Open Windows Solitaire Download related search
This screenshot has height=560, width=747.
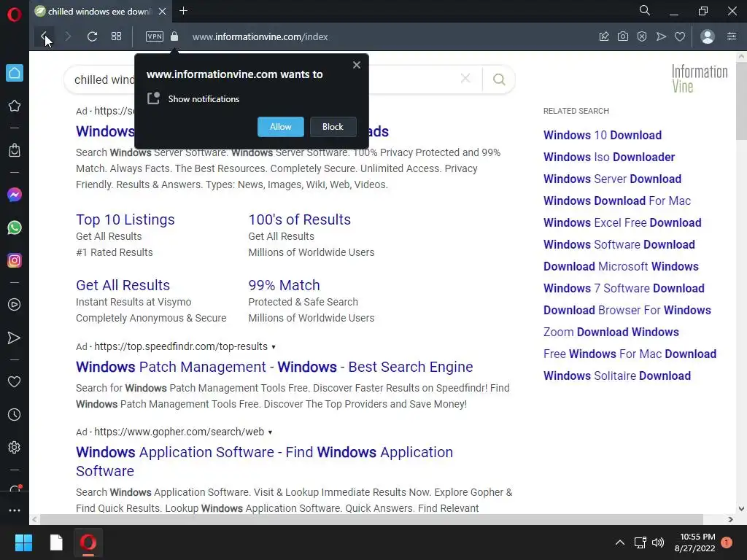coord(617,376)
